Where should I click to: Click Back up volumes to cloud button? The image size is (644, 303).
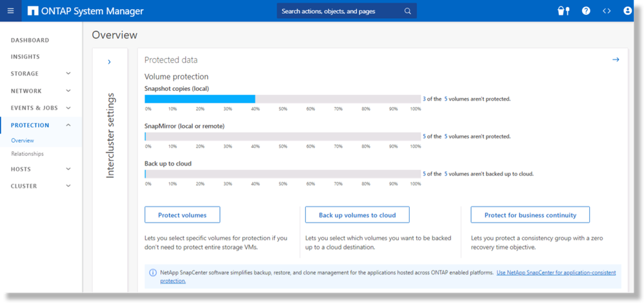(357, 215)
